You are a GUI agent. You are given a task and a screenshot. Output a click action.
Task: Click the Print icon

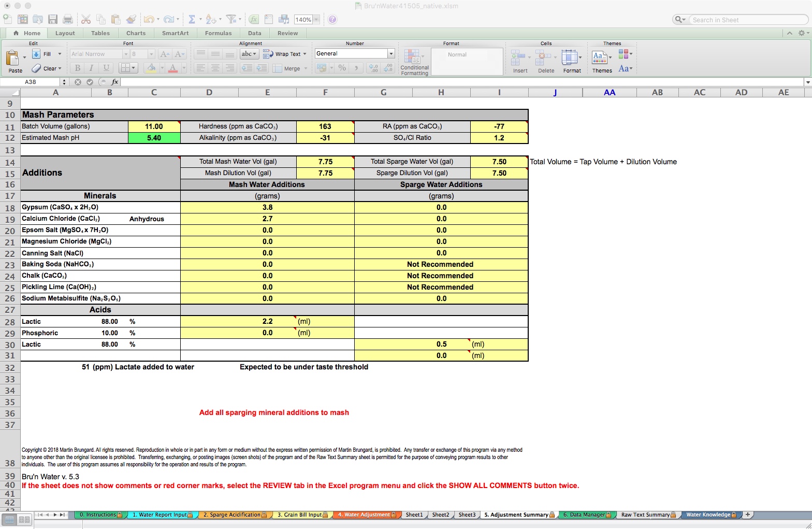[x=68, y=20]
